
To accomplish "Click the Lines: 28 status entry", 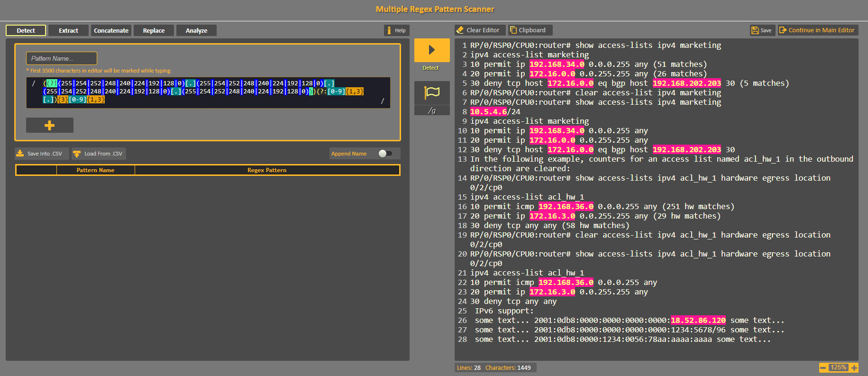I will 469,367.
